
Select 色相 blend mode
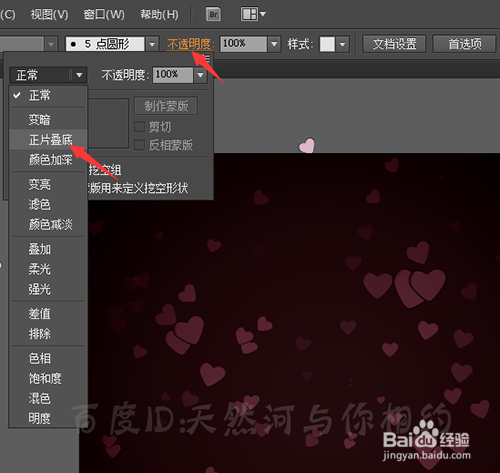pos(48,358)
